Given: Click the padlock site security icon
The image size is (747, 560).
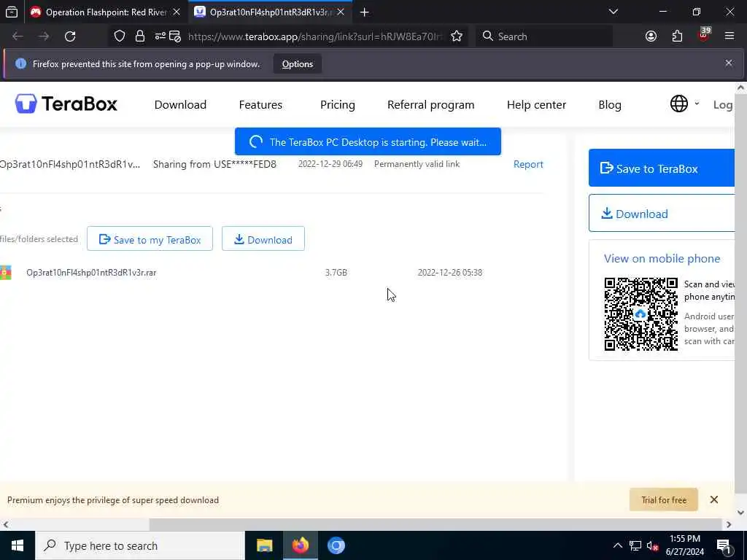Looking at the screenshot, I should pyautogui.click(x=139, y=36).
